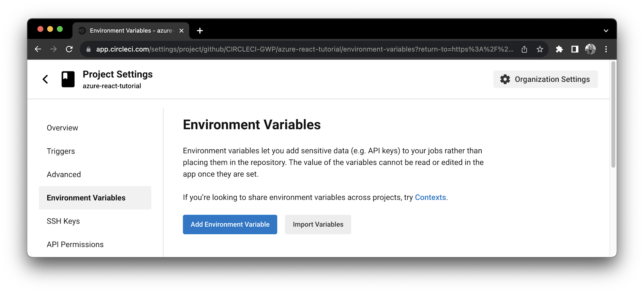Open the Contexts link
This screenshot has width=644, height=293.
[431, 197]
